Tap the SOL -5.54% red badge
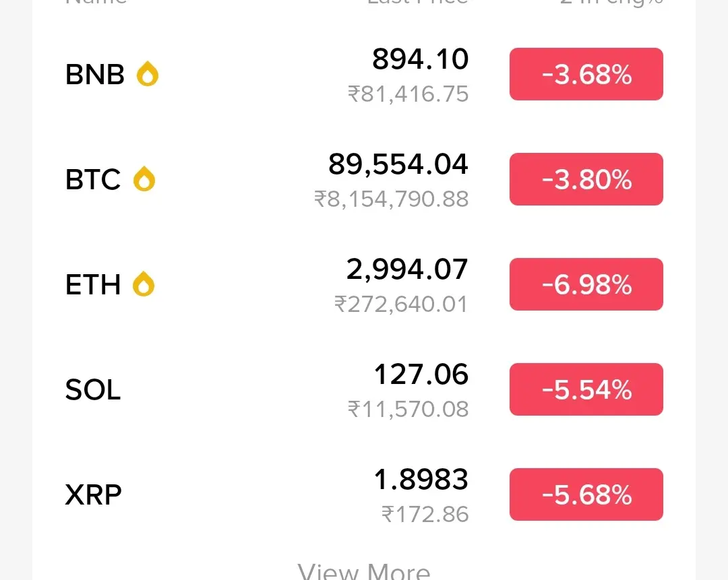The height and width of the screenshot is (580, 728). coord(586,389)
